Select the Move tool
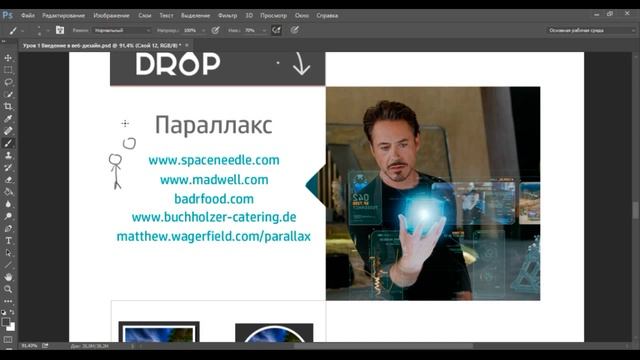This screenshot has width=640, height=360. coord(8,58)
